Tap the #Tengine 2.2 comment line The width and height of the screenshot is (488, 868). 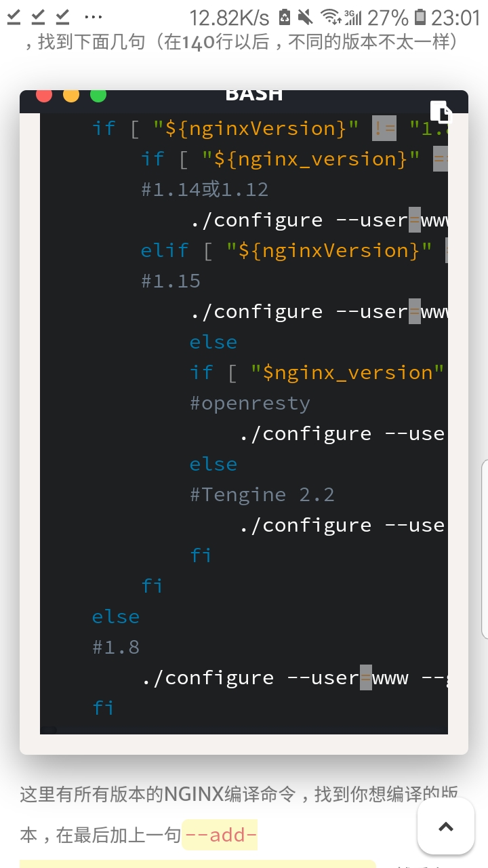[262, 494]
